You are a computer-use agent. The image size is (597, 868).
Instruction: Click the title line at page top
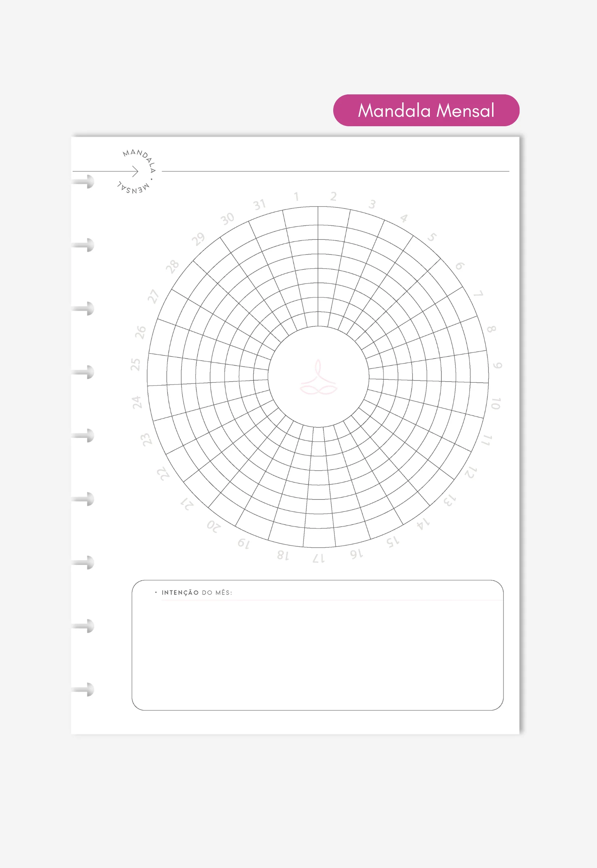335,171
